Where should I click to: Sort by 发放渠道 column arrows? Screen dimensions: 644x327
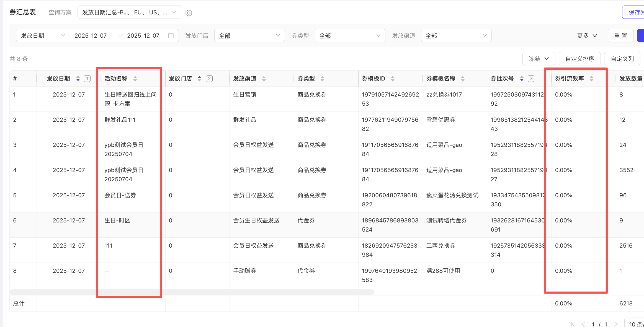coord(264,79)
